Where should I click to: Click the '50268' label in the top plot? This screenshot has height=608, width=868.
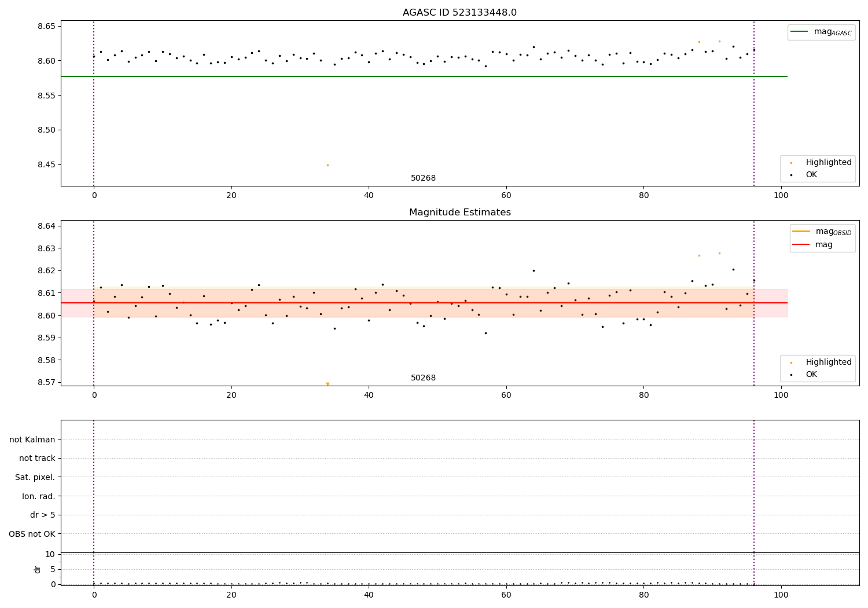click(423, 178)
